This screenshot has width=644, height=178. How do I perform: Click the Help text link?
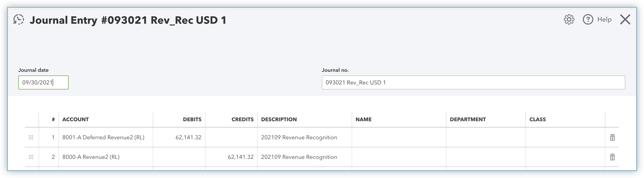click(x=604, y=19)
